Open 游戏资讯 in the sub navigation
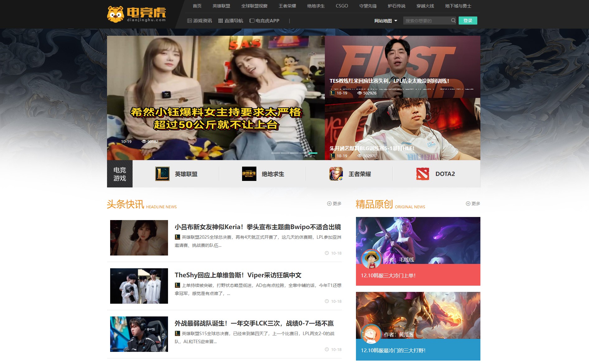The width and height of the screenshot is (589, 364). (199, 21)
